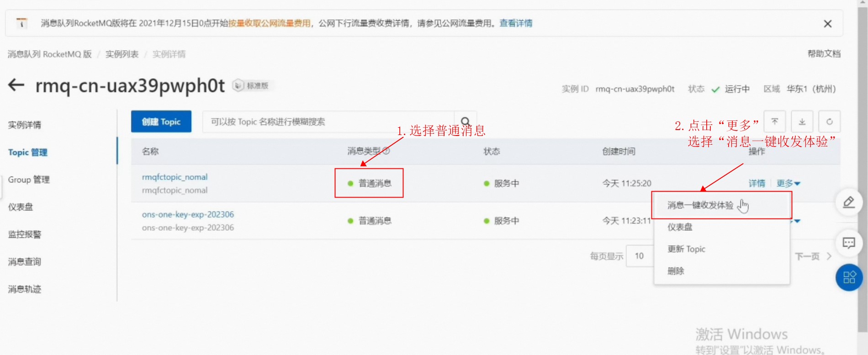Click the 华东1 (杭州) region text

[811, 89]
